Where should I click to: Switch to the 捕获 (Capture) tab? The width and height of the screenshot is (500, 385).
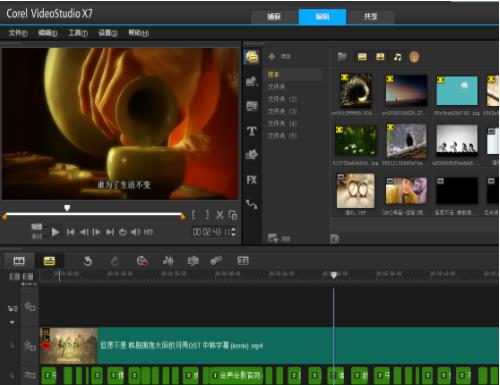coord(274,17)
